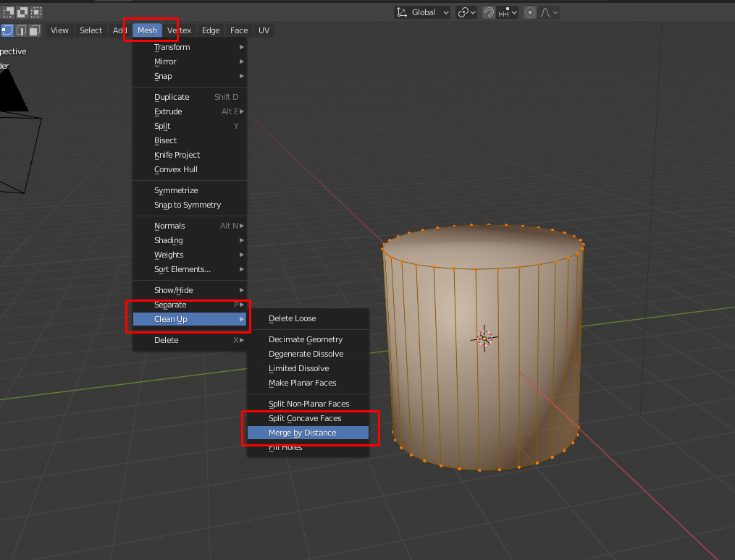Open snap increment options dropdown
735x560 pixels.
508,12
